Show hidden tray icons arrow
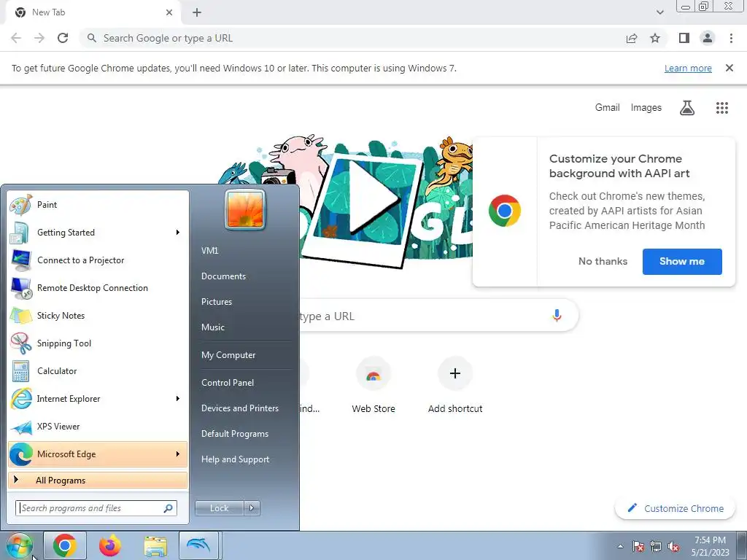Image resolution: width=747 pixels, height=560 pixels. [620, 546]
